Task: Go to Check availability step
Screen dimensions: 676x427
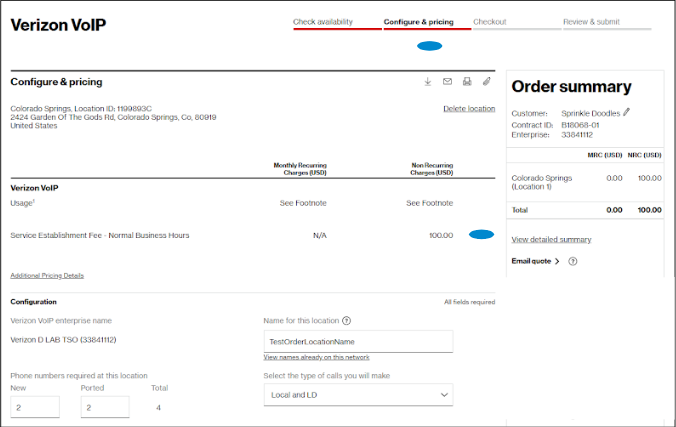Action: pyautogui.click(x=323, y=22)
